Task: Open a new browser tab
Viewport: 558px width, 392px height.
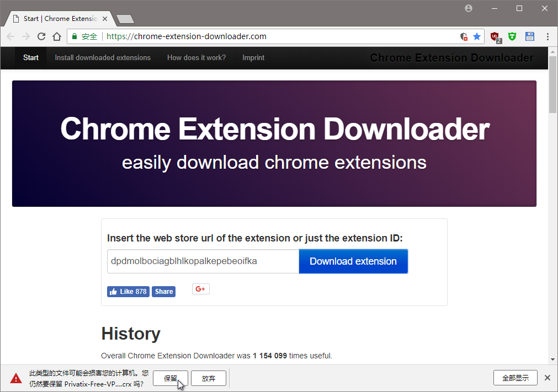Action: pos(125,19)
